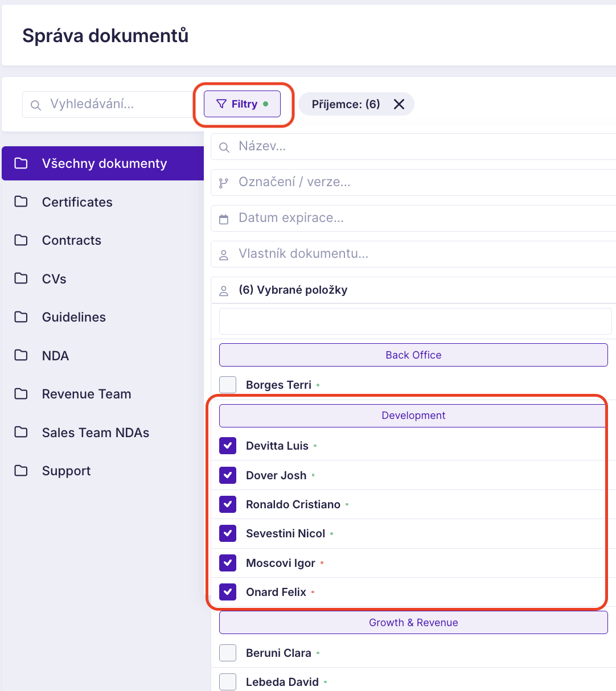616x691 pixels.
Task: Click the Guidelines folder icon
Action: tap(21, 317)
